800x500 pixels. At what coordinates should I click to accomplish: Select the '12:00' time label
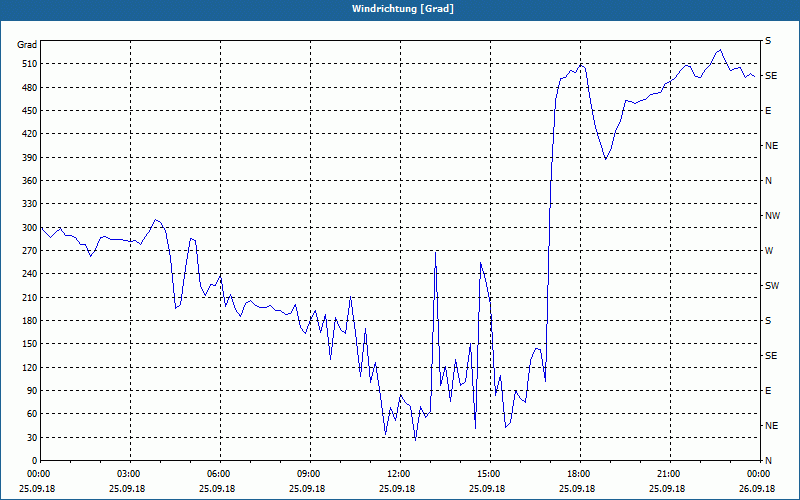pos(400,473)
